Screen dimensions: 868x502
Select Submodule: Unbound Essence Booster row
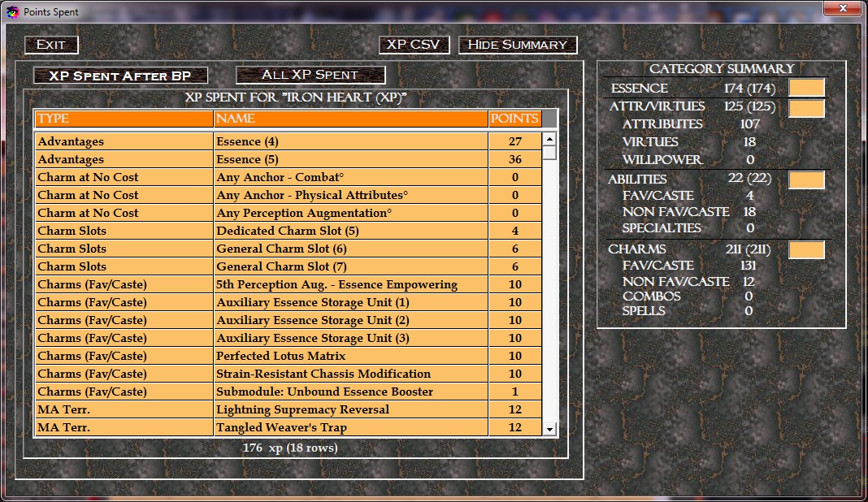coord(289,392)
